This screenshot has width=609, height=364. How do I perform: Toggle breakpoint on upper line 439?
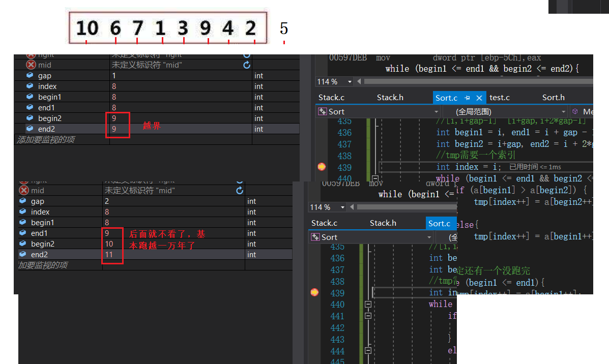[x=322, y=167]
